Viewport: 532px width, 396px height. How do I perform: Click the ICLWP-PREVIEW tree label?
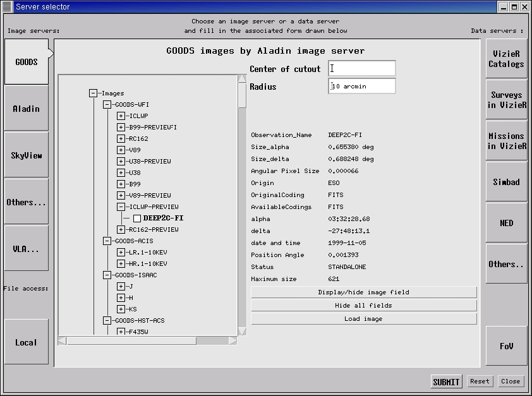(154, 207)
